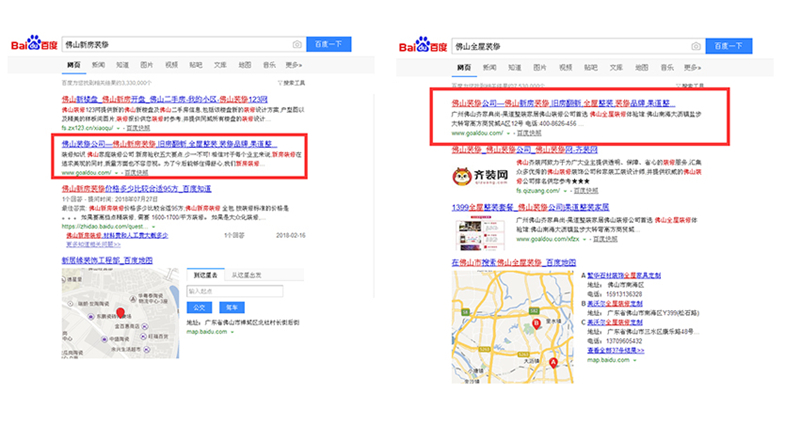Select the 视频 tab on the right page
Screen dimensions: 800x423
(565, 67)
